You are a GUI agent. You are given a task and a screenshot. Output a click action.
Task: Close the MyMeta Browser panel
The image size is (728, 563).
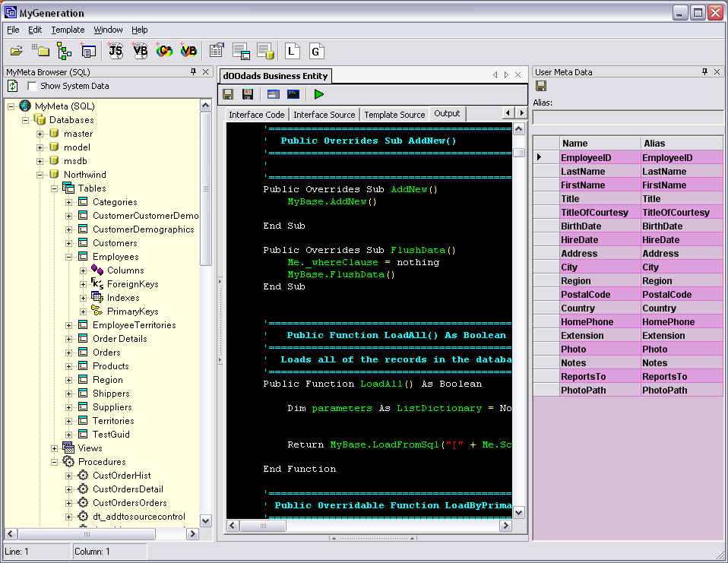pyautogui.click(x=206, y=71)
